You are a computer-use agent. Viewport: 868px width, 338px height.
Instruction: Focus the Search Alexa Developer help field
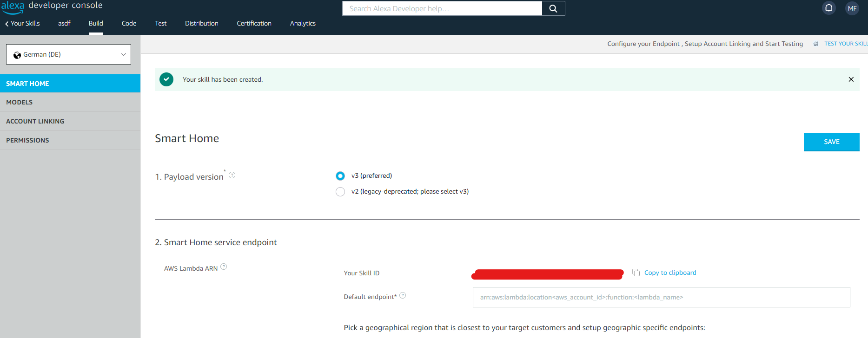coord(442,8)
